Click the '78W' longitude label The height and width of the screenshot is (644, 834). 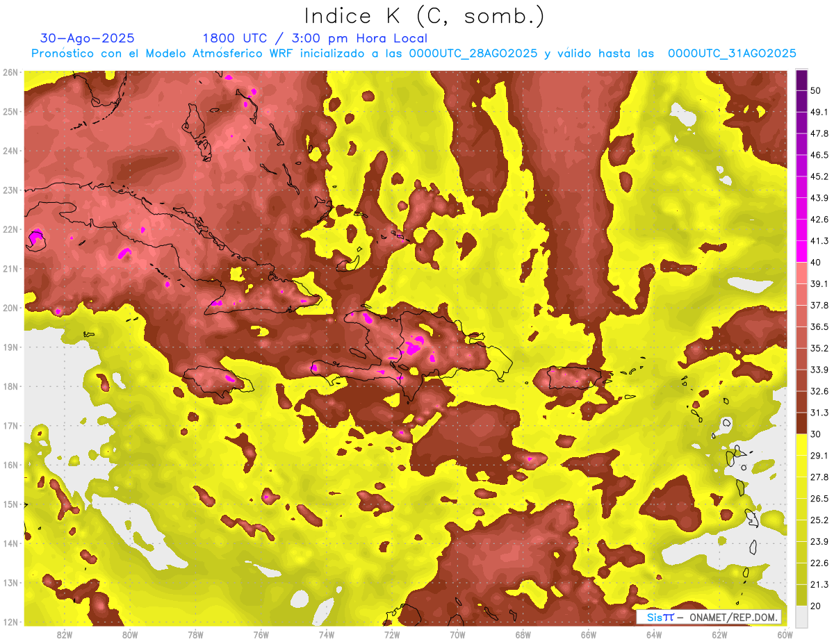pyautogui.click(x=195, y=634)
